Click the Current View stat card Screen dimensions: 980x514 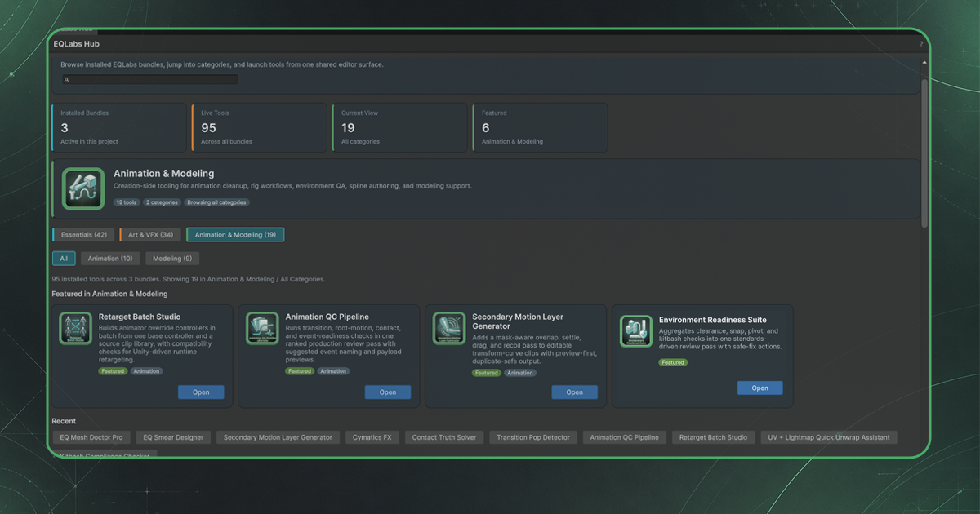pyautogui.click(x=400, y=127)
